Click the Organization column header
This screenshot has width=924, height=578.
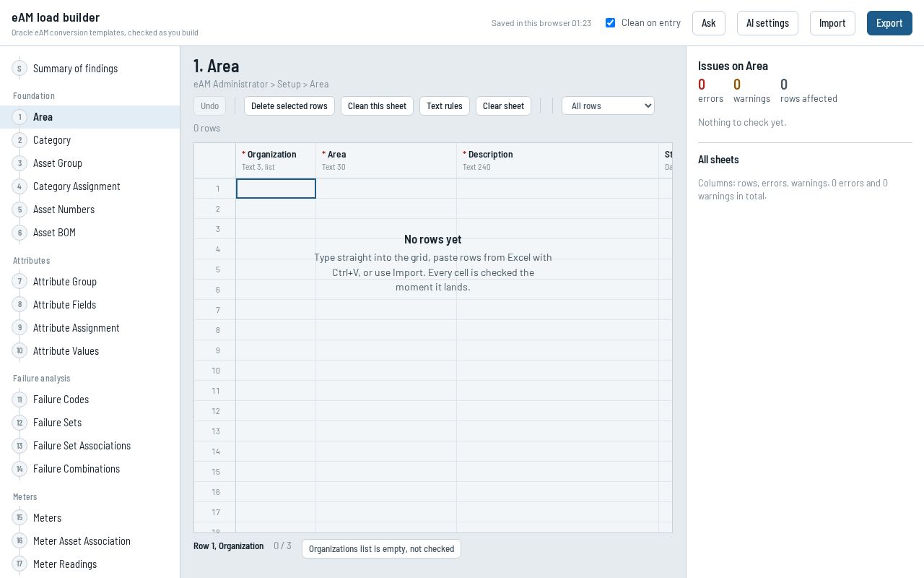(276, 160)
